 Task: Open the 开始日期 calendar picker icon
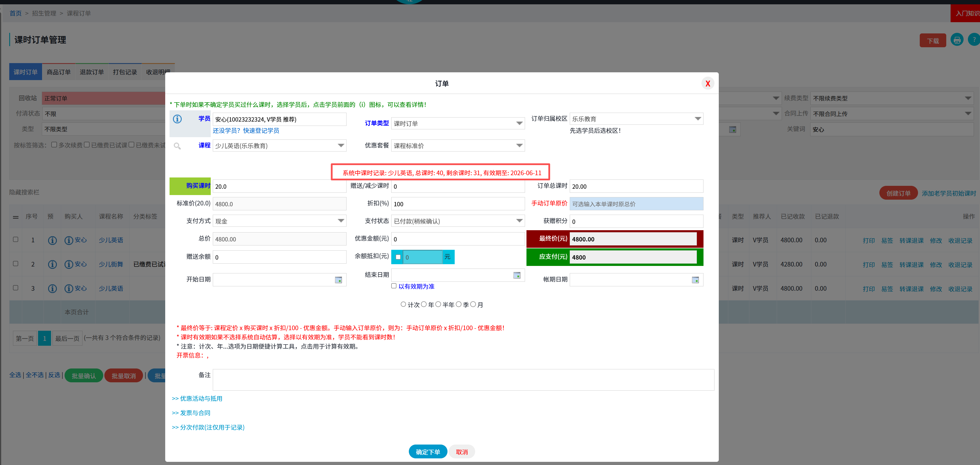338,280
